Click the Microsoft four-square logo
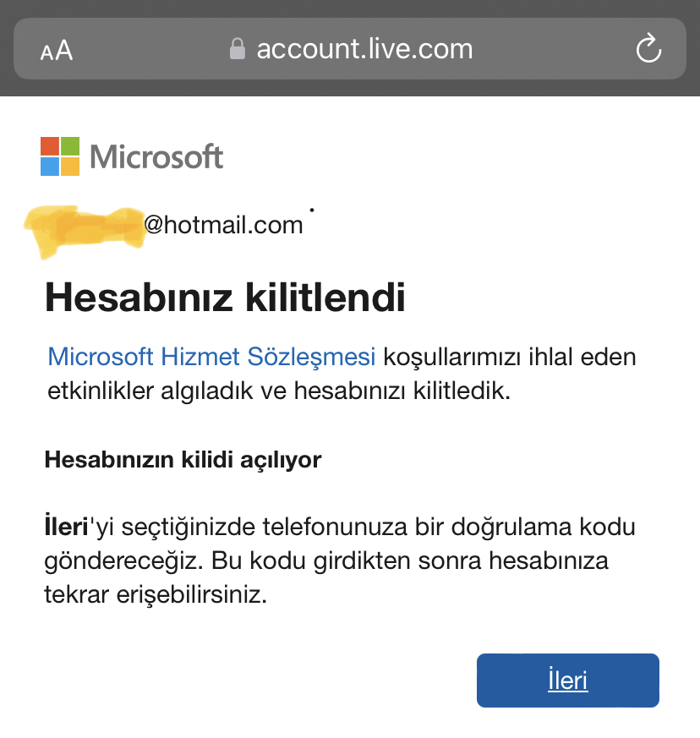Viewport: 700px width, 738px height. pyautogui.click(x=60, y=156)
